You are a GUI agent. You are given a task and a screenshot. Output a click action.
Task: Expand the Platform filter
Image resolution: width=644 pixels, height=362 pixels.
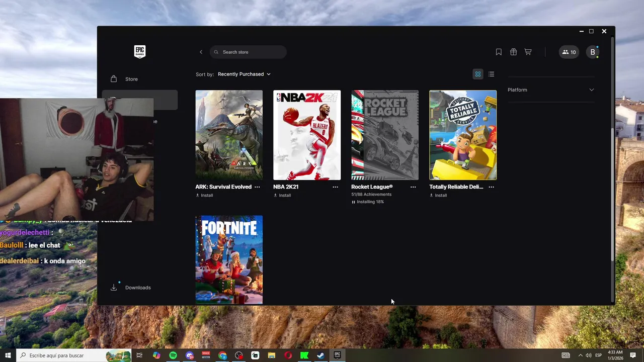pos(551,90)
